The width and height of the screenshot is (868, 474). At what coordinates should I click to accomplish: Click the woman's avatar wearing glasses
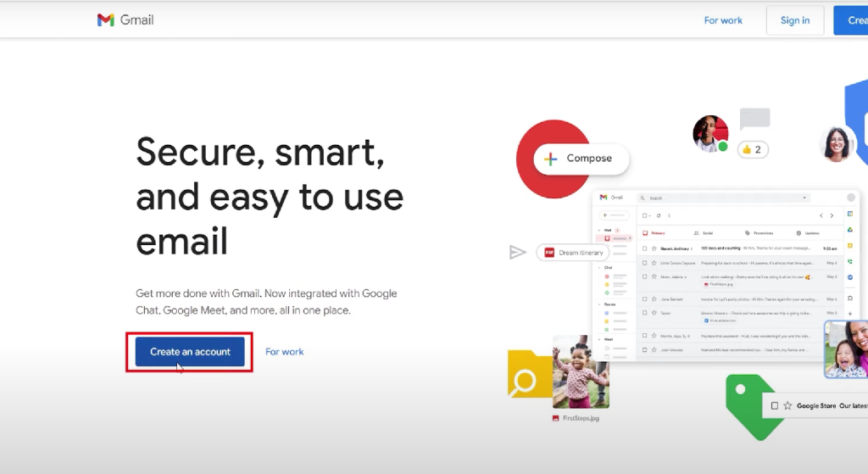(837, 144)
